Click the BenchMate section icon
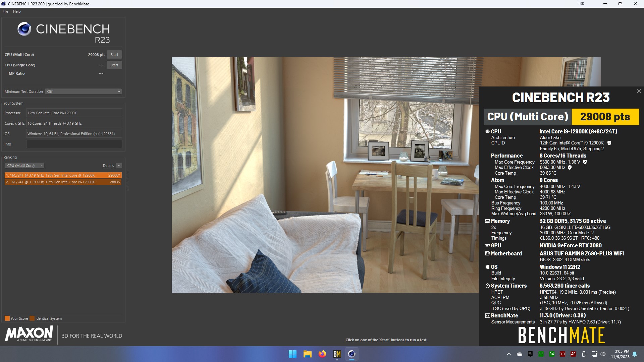 [x=487, y=315]
